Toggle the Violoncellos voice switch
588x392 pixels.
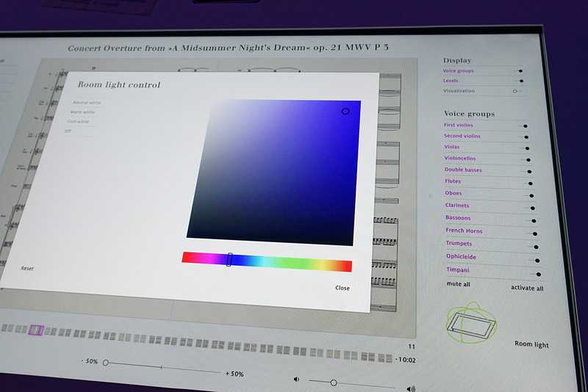coord(527,160)
